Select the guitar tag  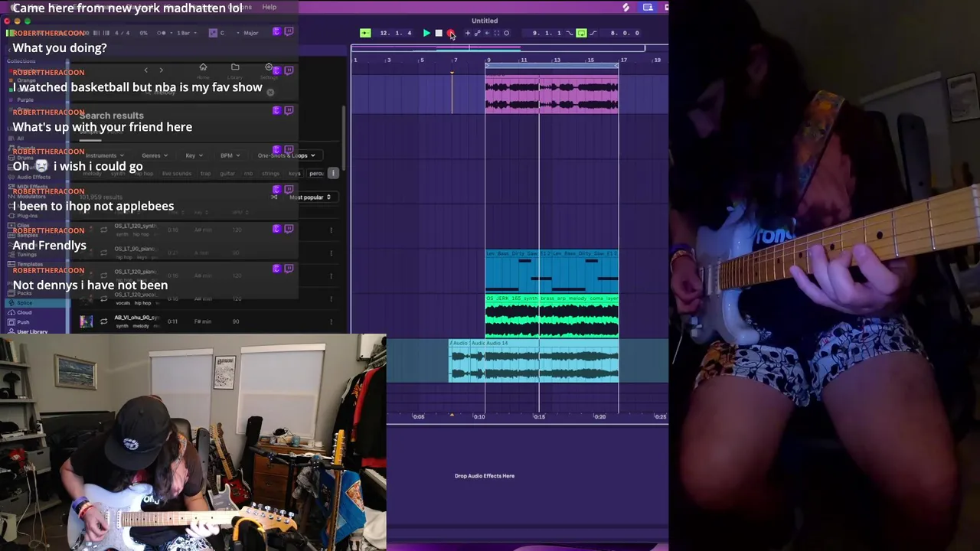tap(227, 174)
